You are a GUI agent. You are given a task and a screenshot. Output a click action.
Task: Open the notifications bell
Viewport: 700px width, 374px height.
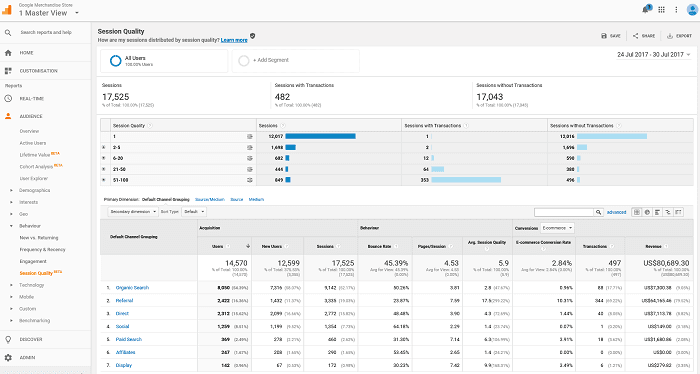click(646, 9)
